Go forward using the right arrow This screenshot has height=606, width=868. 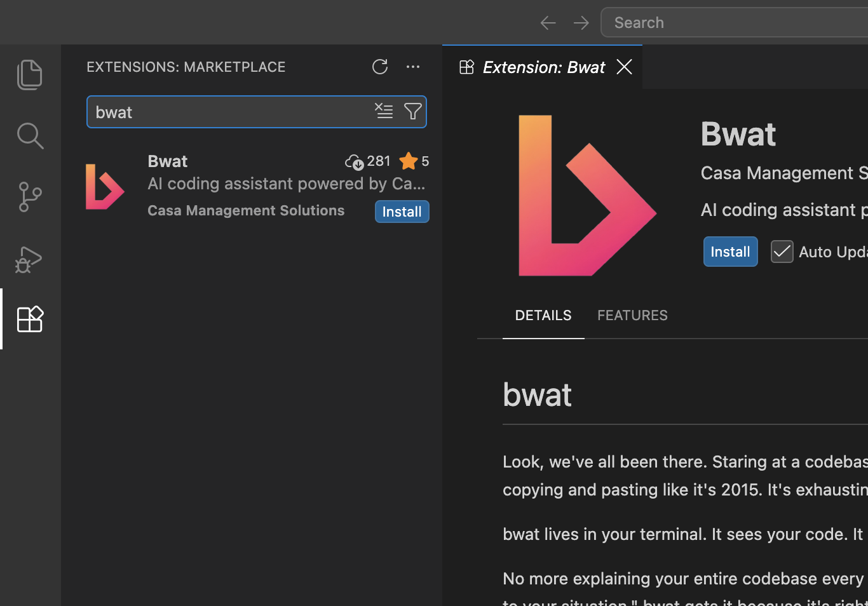tap(581, 23)
